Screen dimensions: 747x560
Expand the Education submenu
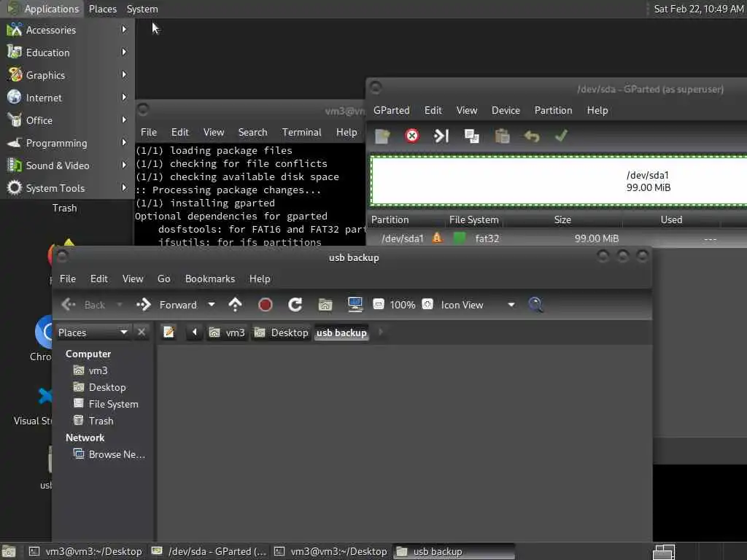tap(67, 52)
